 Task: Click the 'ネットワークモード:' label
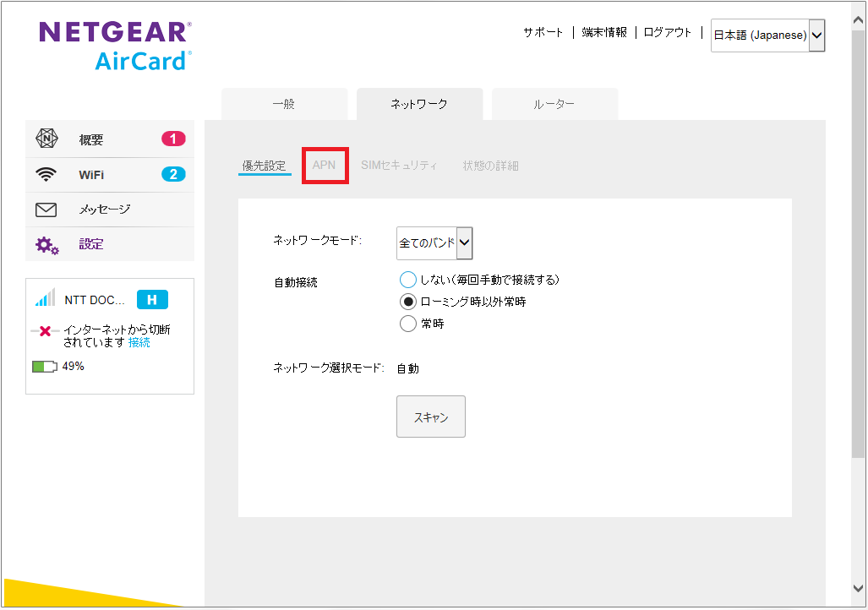[x=317, y=240]
